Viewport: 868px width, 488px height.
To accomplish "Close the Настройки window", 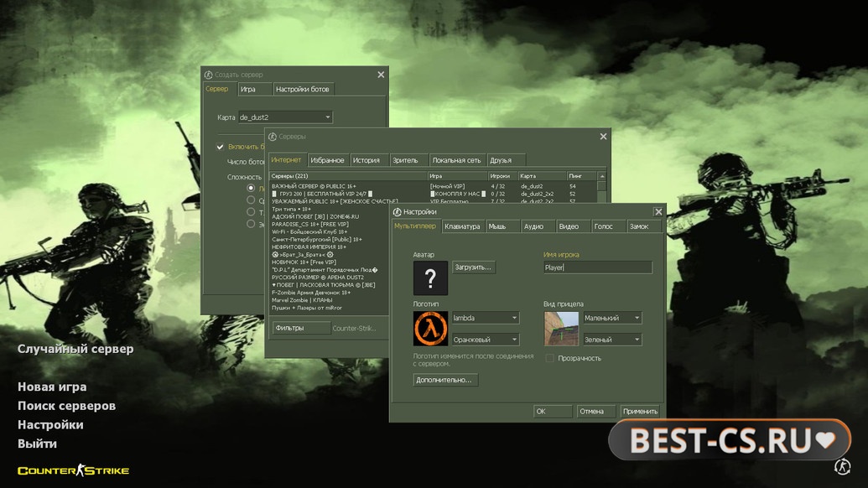I will (658, 212).
